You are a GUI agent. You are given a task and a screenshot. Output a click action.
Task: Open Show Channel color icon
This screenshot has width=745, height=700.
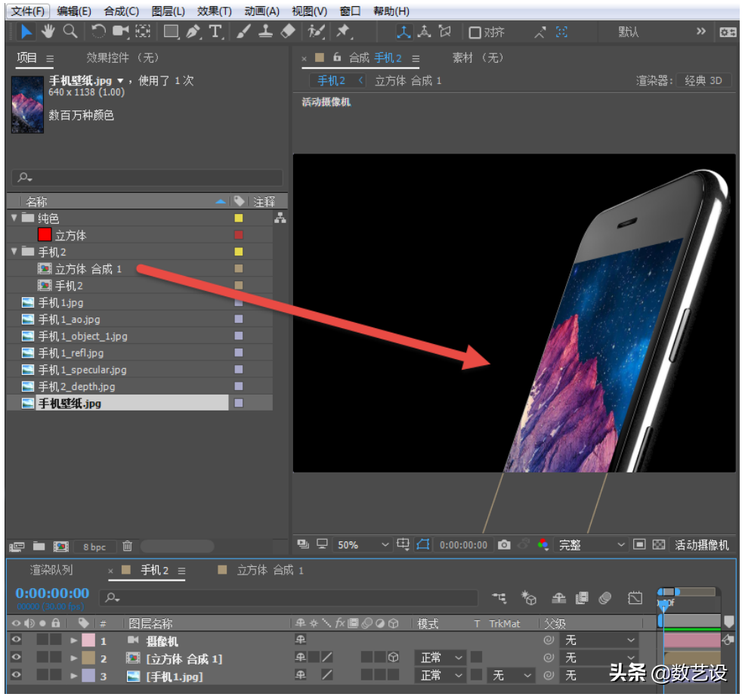[543, 544]
